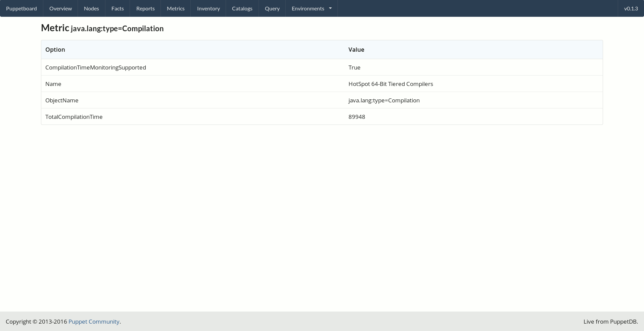
Task: Go to Catalogs
Action: pos(242,8)
